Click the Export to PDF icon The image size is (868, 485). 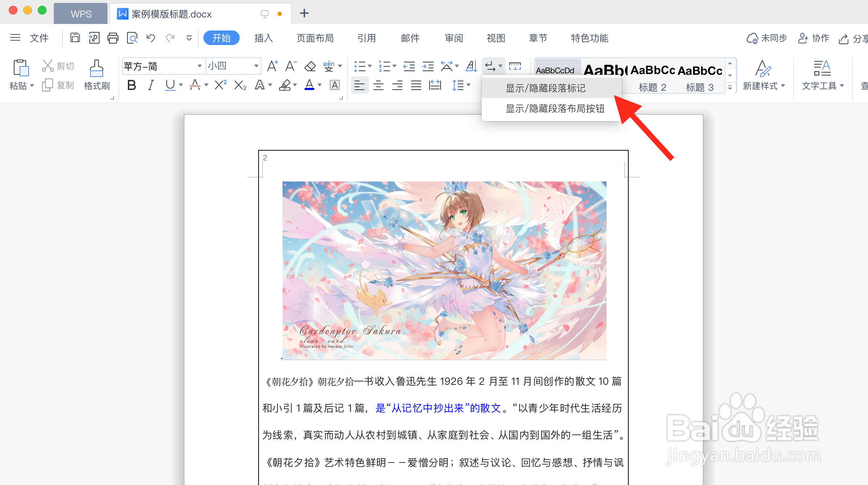pos(94,38)
